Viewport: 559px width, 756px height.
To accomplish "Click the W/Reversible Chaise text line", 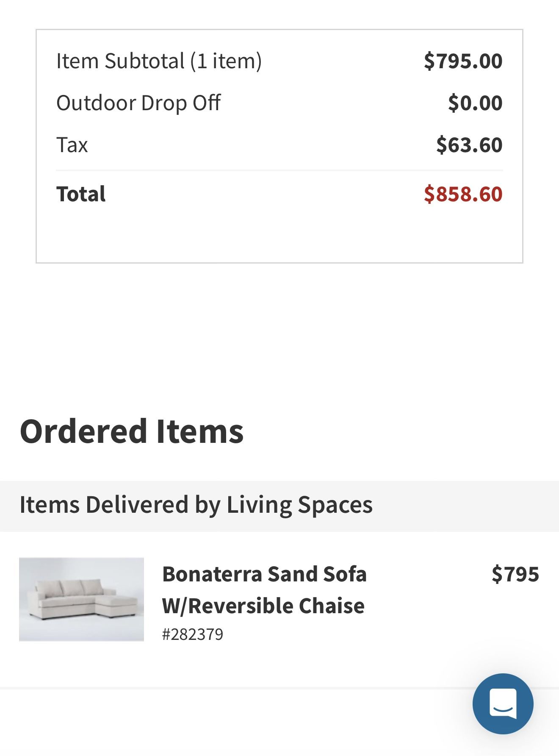I will (263, 606).
